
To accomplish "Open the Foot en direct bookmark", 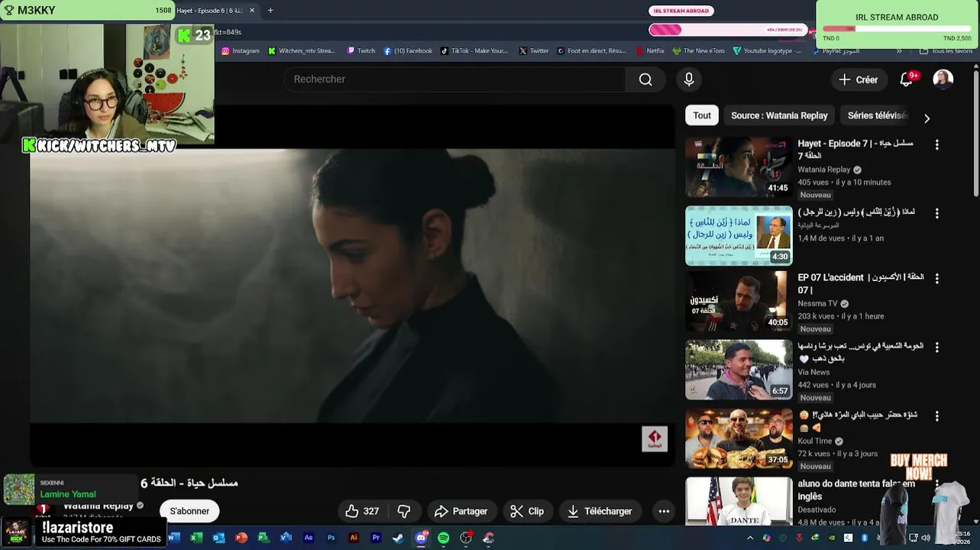I will [x=591, y=51].
